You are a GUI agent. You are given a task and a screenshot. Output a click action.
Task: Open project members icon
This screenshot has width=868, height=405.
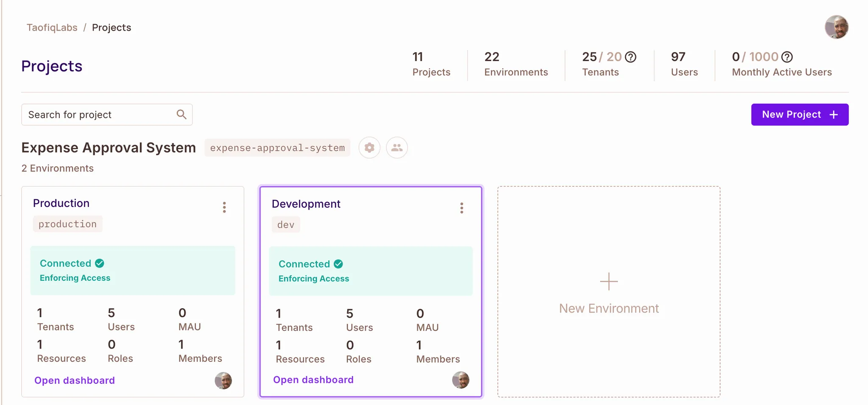pos(397,148)
